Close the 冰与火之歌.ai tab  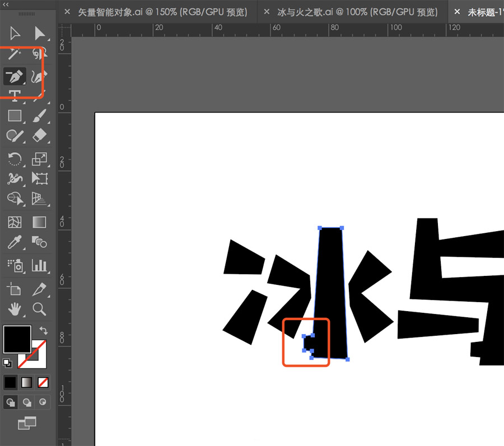click(x=267, y=12)
